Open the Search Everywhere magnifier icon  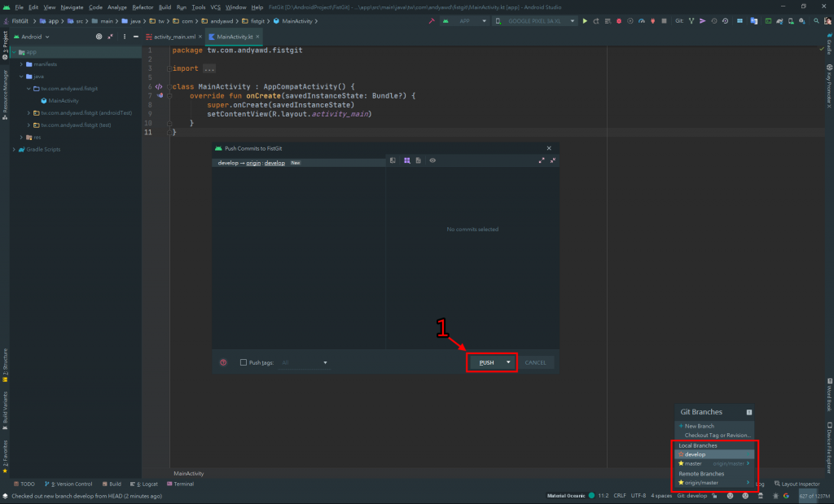pyautogui.click(x=816, y=21)
